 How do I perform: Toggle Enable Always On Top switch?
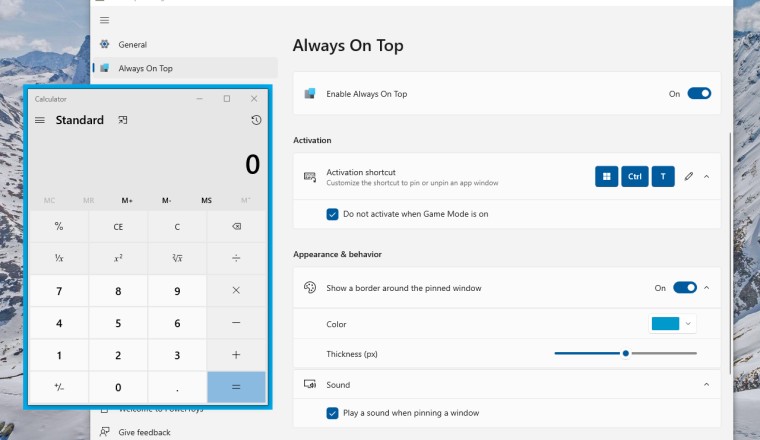pos(699,94)
